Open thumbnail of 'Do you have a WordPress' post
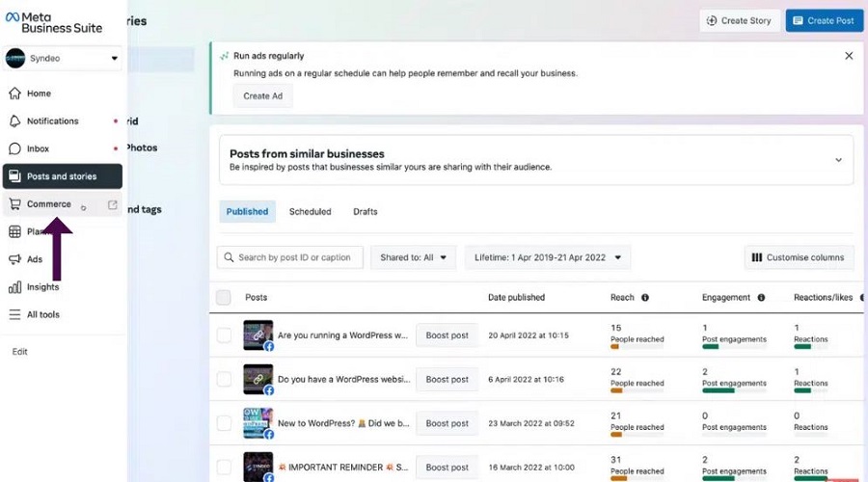Viewport: 868px width, 482px height. pyautogui.click(x=258, y=379)
